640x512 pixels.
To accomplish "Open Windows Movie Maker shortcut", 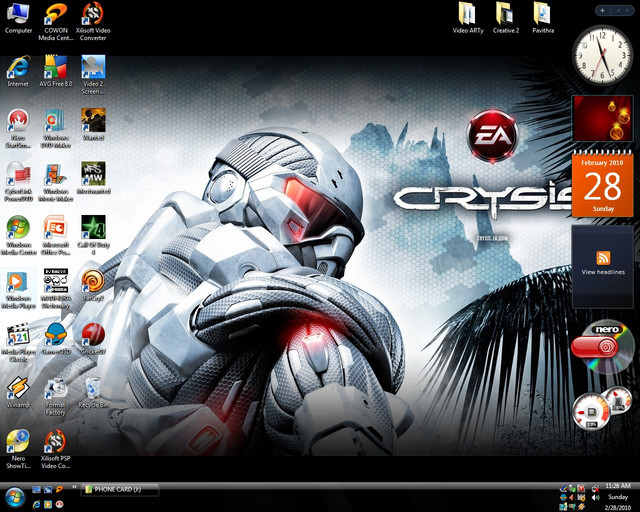I will click(x=56, y=182).
